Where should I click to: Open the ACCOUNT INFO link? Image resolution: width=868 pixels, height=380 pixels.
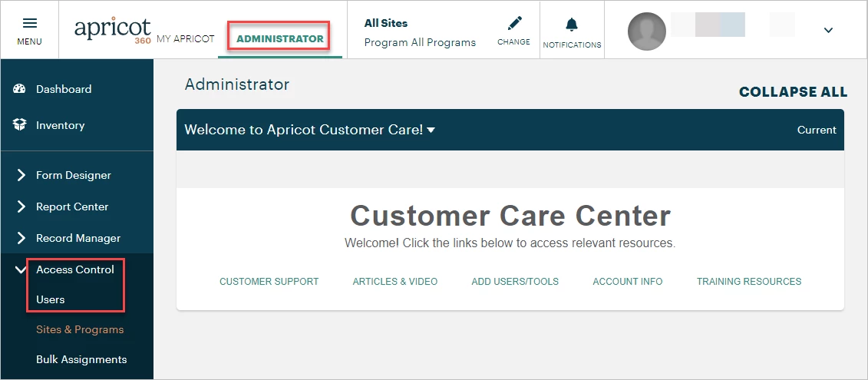click(x=628, y=282)
